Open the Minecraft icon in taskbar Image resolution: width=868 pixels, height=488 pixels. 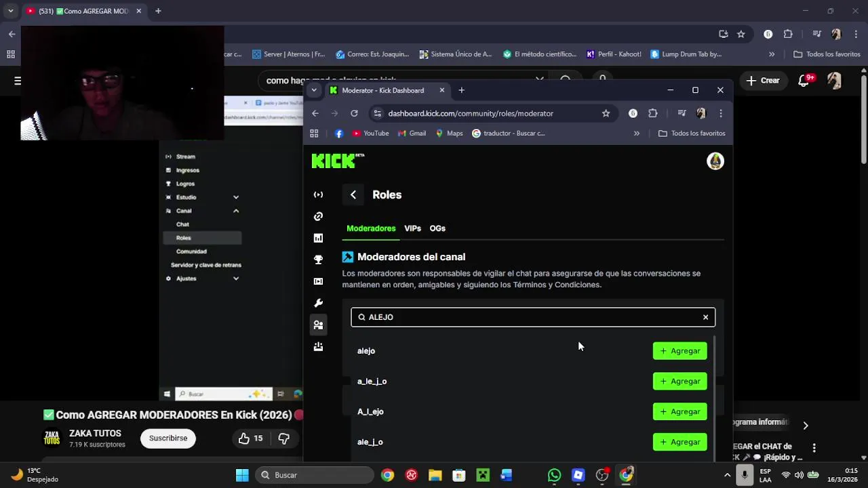483,475
